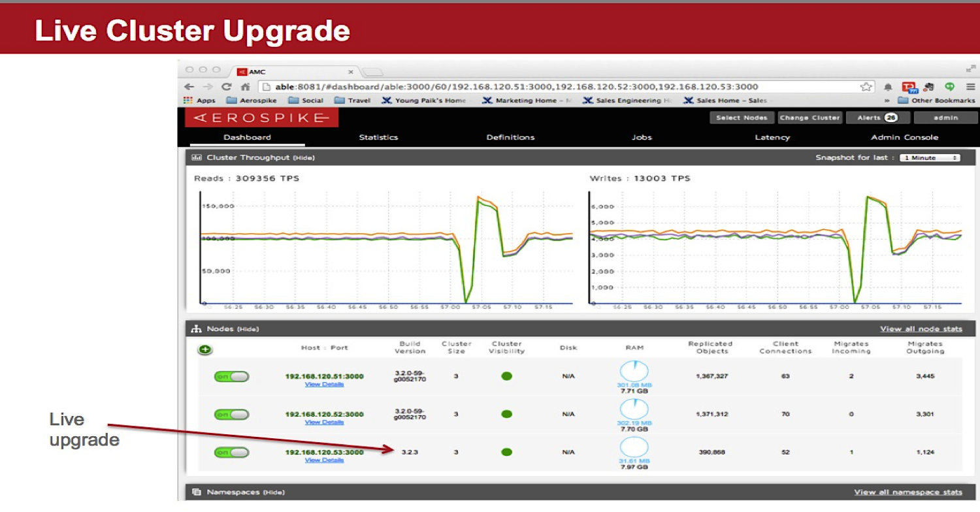Screen dimensions: 980x512
Task: Hide the Cluster Throughput panel
Action: [303, 158]
